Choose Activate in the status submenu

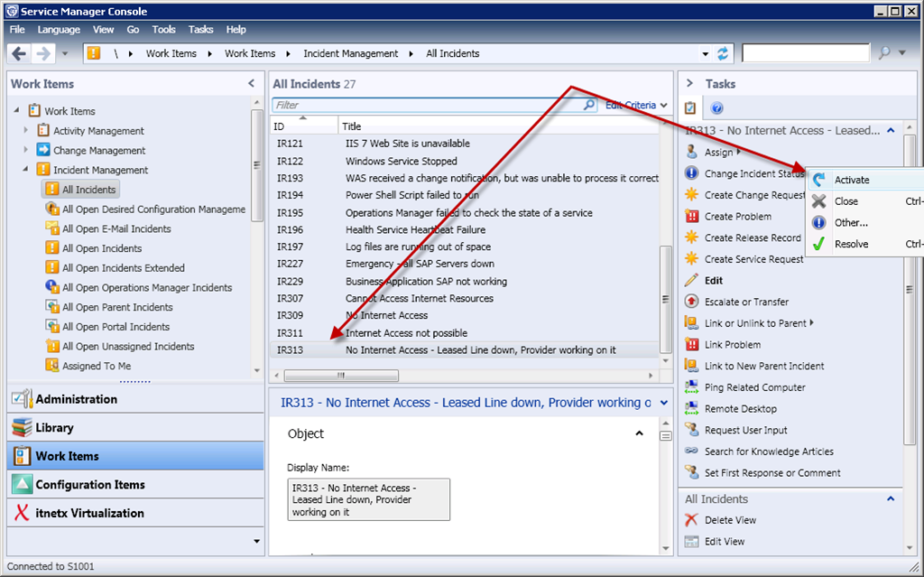pyautogui.click(x=851, y=180)
